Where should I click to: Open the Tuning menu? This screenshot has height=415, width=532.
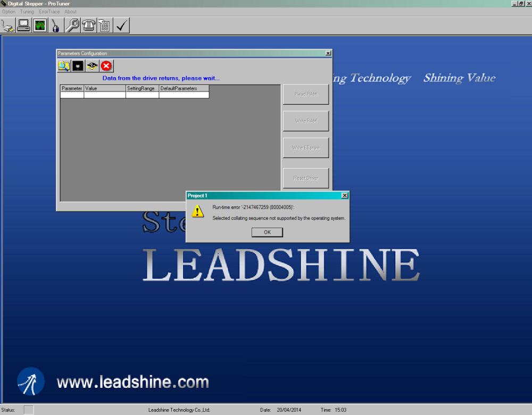[x=27, y=12]
